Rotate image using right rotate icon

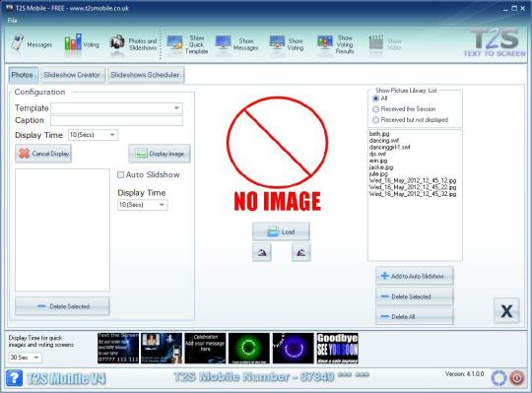(x=300, y=252)
